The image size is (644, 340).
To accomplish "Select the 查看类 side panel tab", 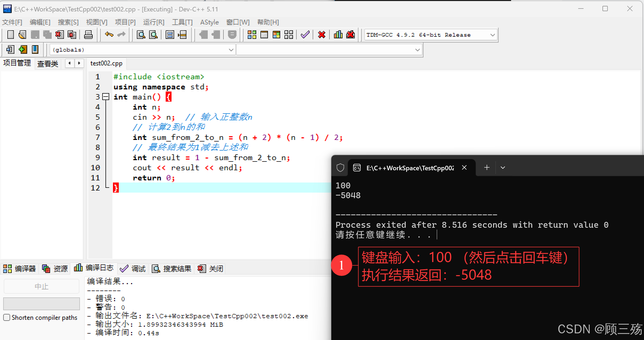I will [48, 64].
